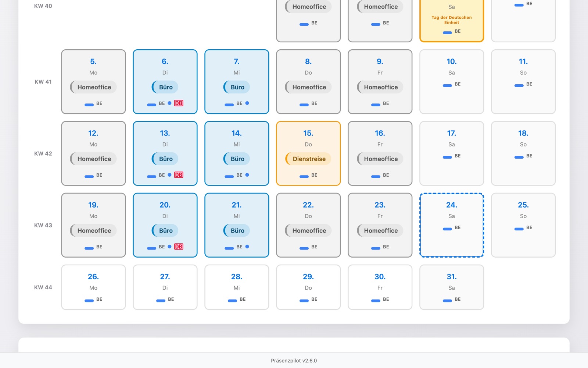Click the KW 43 week label

(43, 225)
